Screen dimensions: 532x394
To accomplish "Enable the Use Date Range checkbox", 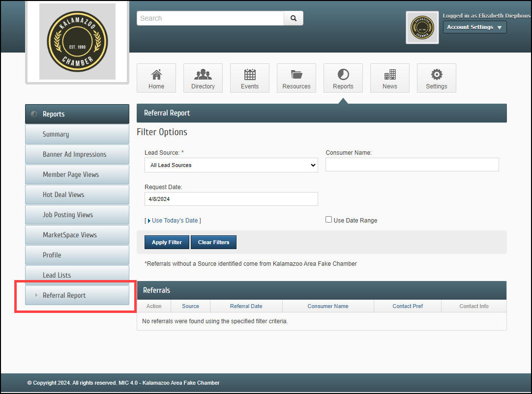I will (329, 220).
